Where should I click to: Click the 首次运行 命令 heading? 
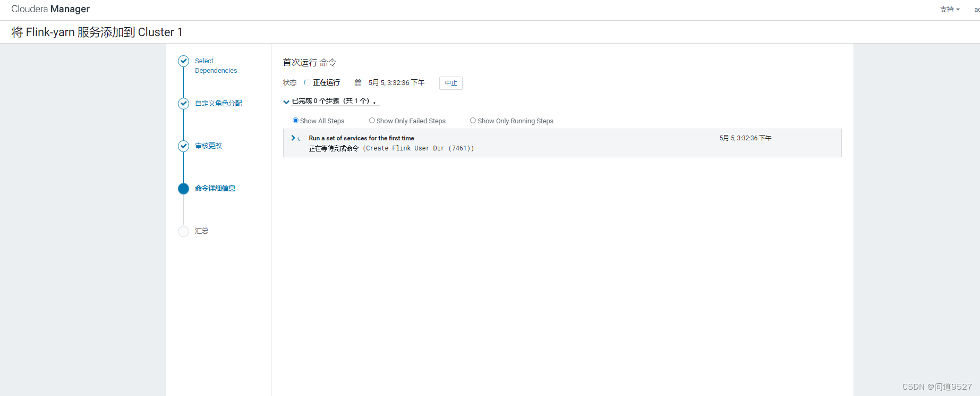tap(310, 63)
